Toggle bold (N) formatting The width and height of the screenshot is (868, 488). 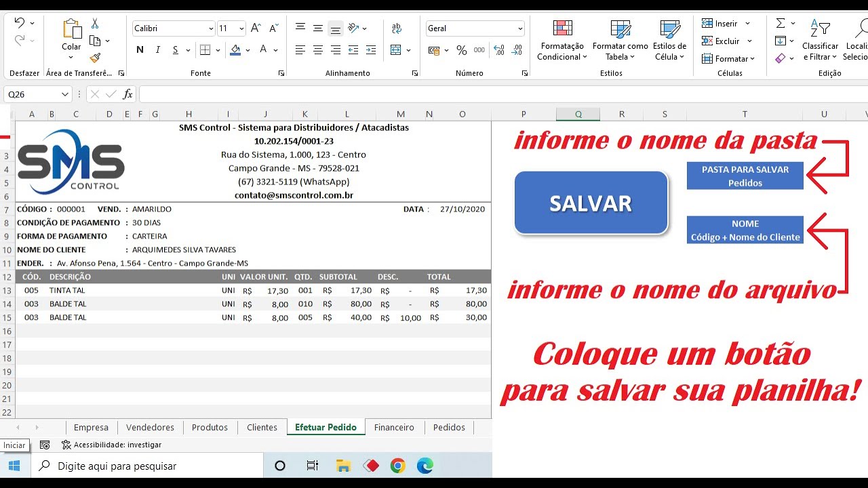pos(140,49)
